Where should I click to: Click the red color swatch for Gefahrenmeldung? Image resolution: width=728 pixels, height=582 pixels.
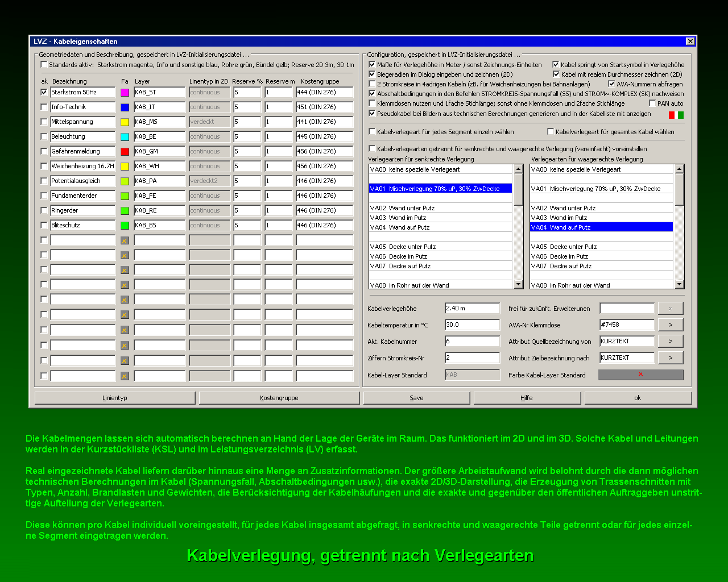(x=125, y=152)
